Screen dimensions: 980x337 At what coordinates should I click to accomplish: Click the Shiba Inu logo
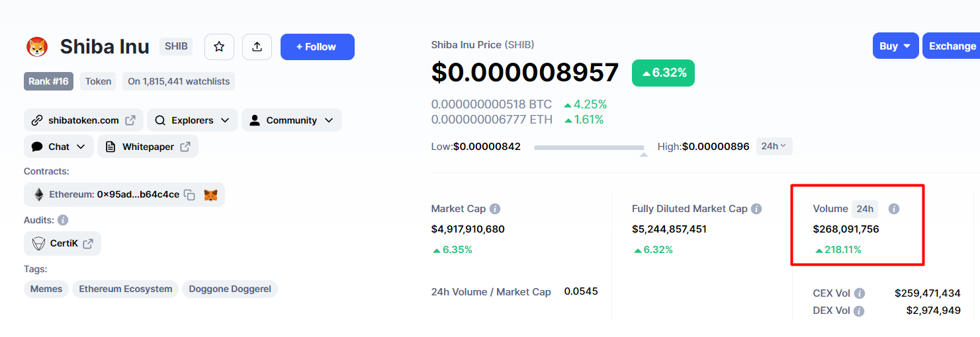point(37,47)
